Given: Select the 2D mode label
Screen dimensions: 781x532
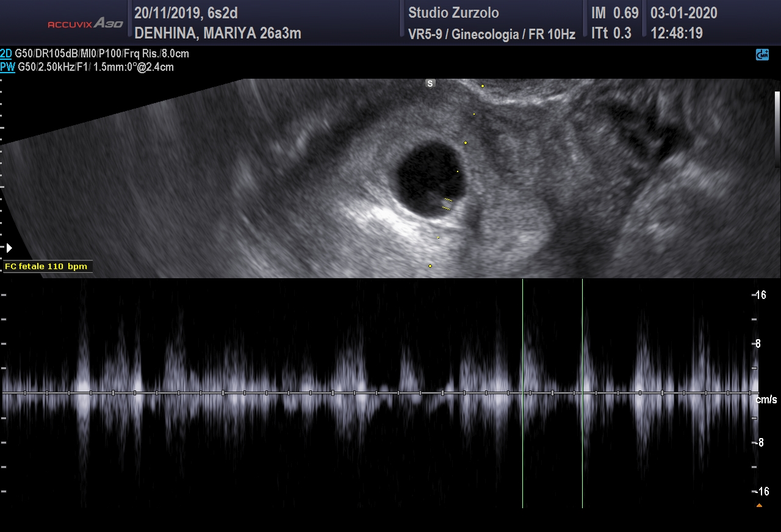Looking at the screenshot, I should 6,54.
